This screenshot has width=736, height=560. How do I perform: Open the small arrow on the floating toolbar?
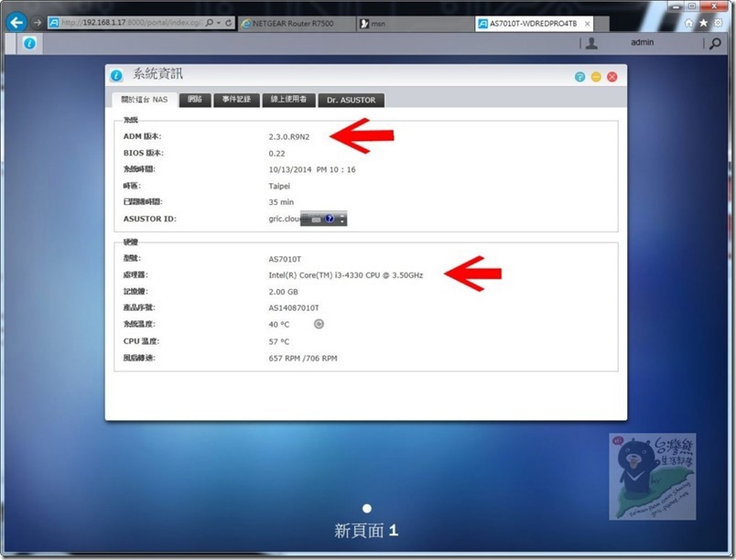342,221
